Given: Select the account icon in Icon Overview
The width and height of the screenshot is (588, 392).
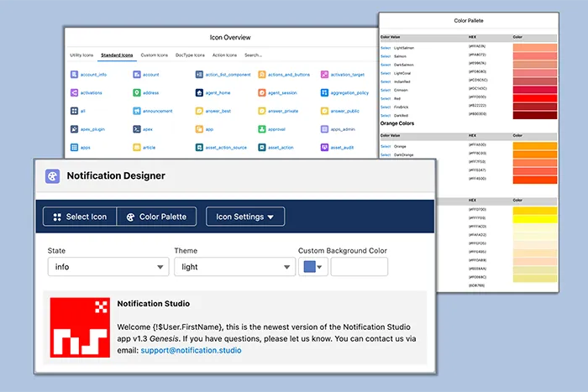Looking at the screenshot, I should pyautogui.click(x=137, y=75).
